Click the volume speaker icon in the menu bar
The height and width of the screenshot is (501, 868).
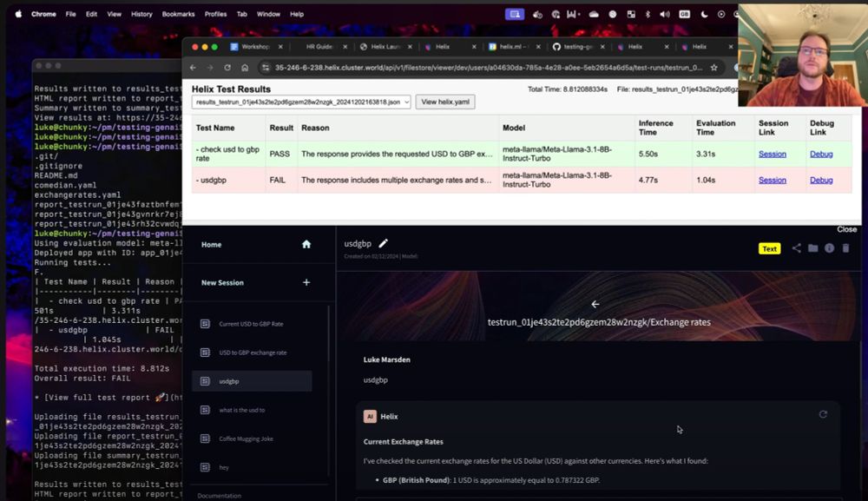pyautogui.click(x=665, y=15)
